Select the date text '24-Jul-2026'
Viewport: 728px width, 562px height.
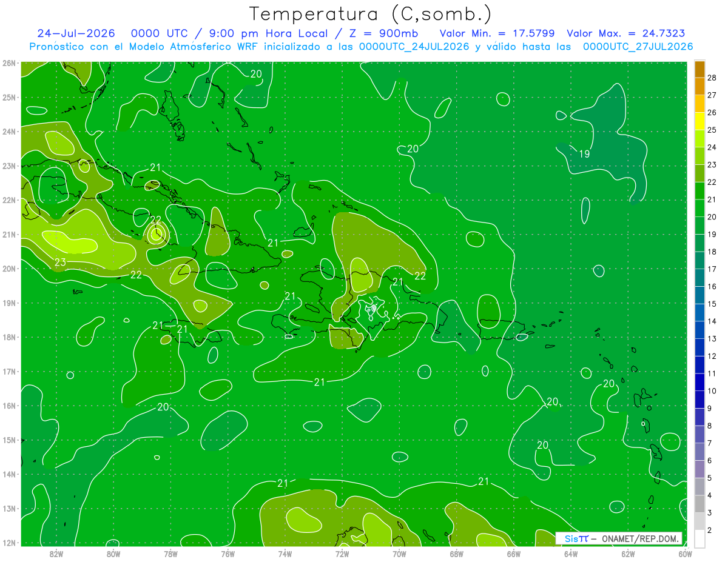coord(76,33)
